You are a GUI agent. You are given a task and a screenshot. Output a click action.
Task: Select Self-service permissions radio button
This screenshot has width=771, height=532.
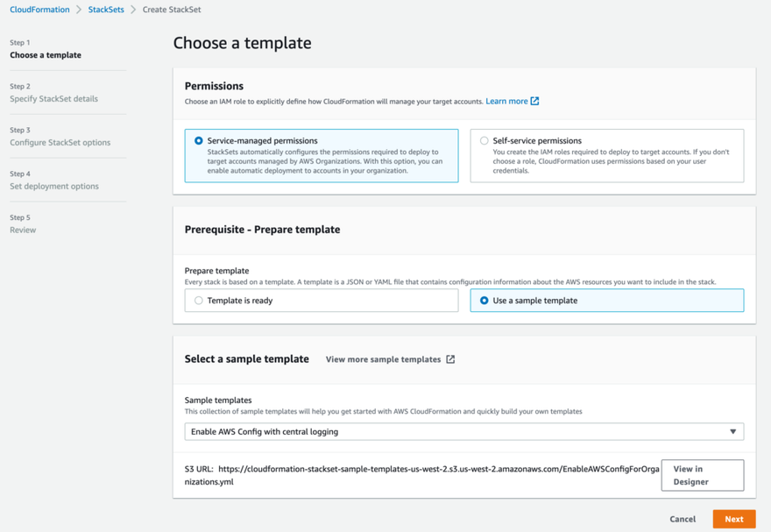[x=485, y=140]
